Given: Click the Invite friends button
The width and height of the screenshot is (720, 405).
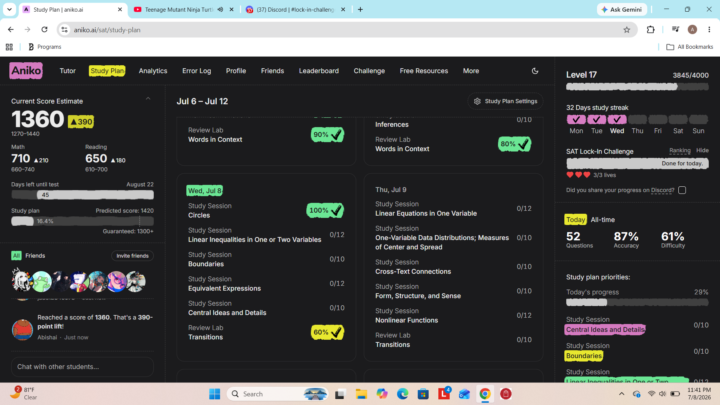Looking at the screenshot, I should pos(132,256).
